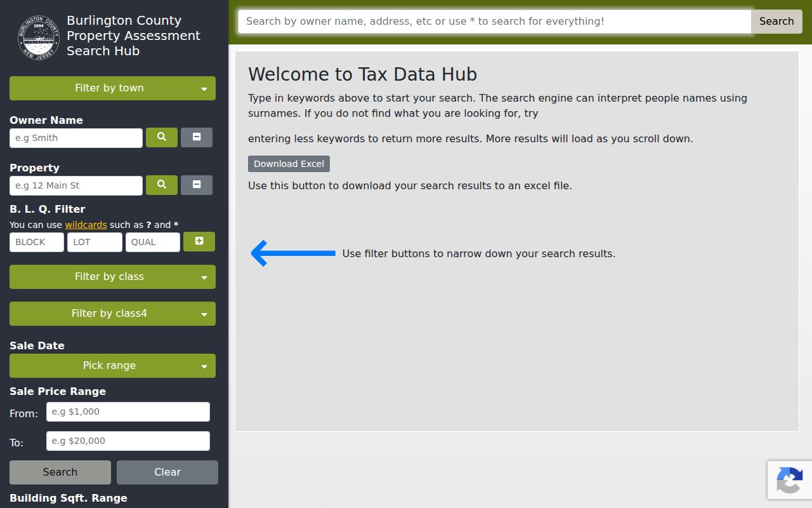Clear the sale price range
The image size is (812, 508).
(x=167, y=472)
